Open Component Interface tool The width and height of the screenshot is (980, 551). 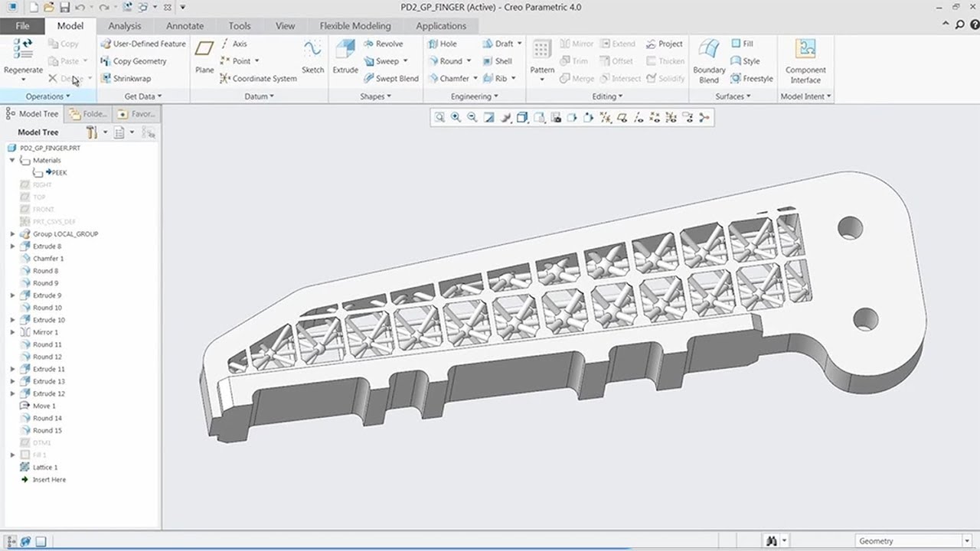pyautogui.click(x=805, y=61)
